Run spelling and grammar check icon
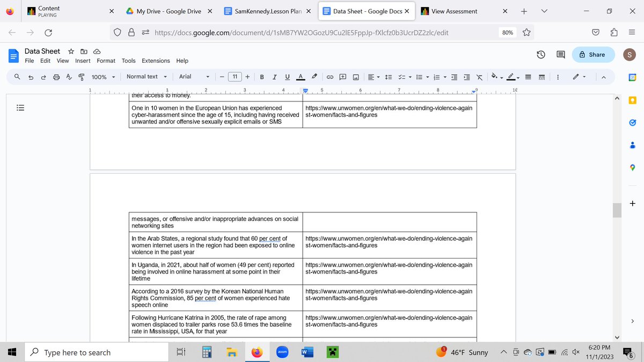The height and width of the screenshot is (362, 644). (x=69, y=77)
